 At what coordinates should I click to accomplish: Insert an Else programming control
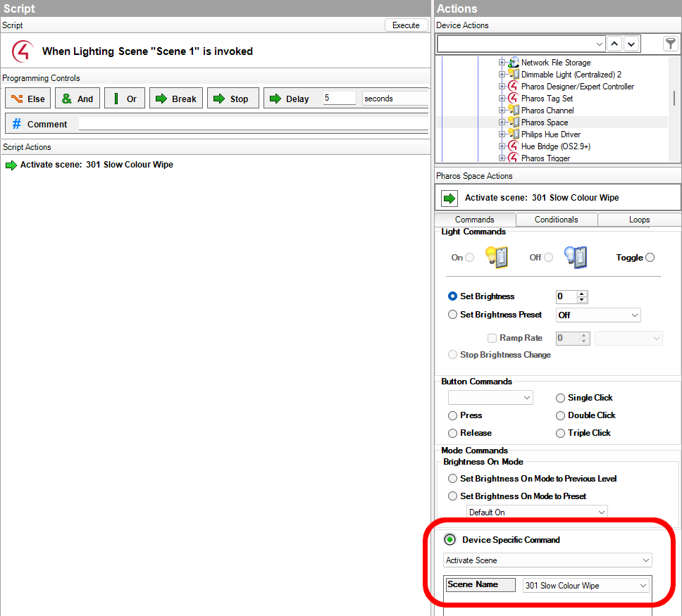pos(28,99)
